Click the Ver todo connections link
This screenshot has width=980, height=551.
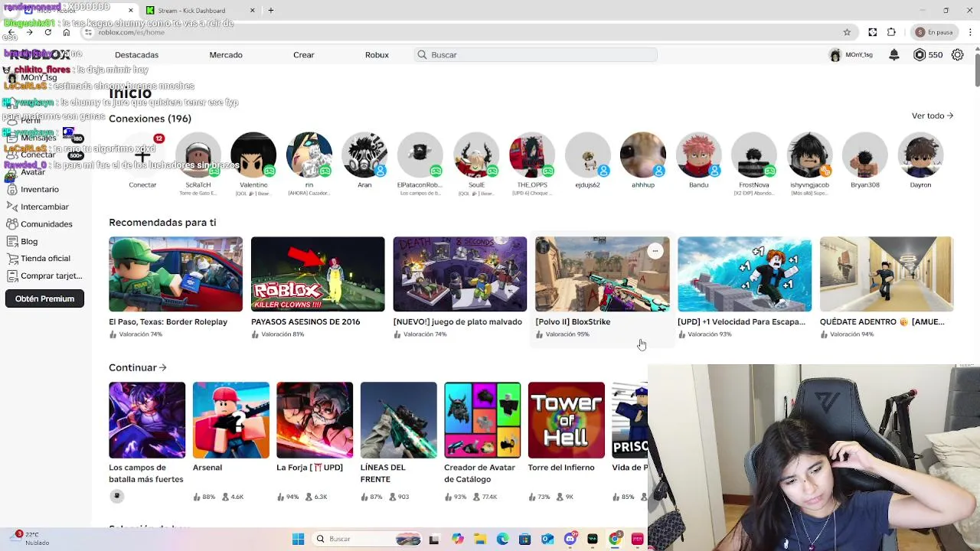pyautogui.click(x=933, y=116)
